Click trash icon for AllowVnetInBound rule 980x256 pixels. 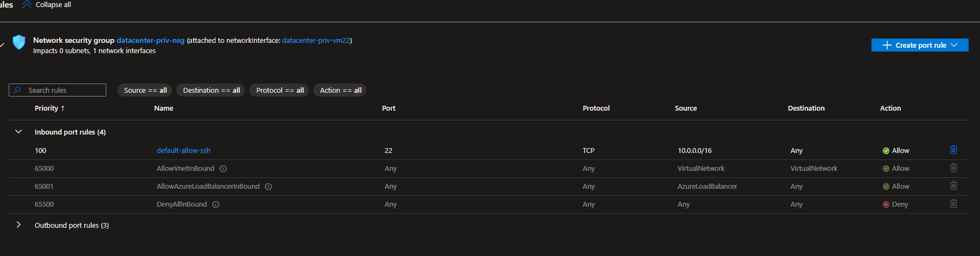pos(953,168)
